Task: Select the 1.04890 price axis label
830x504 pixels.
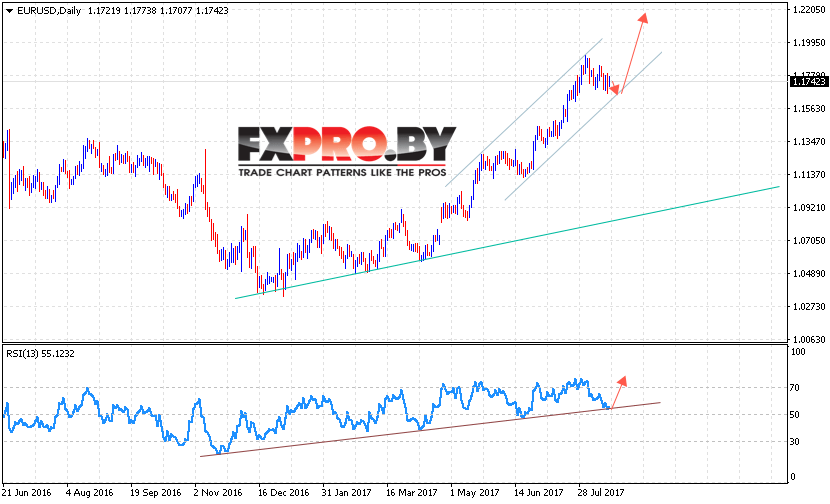Action: click(x=809, y=274)
